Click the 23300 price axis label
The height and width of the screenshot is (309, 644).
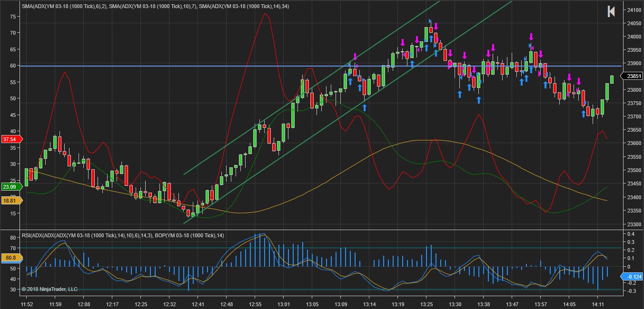pos(634,223)
